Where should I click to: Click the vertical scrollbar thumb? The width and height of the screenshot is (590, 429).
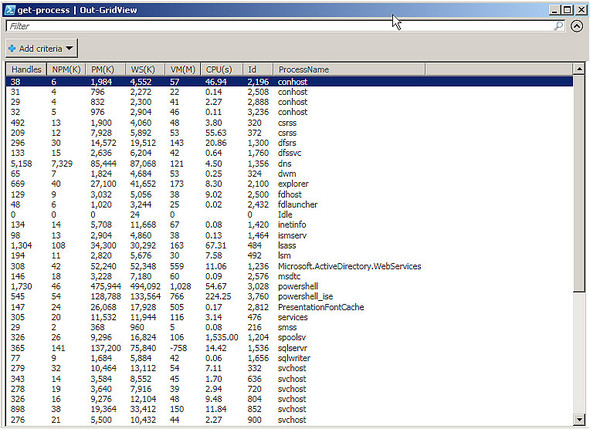pos(579,183)
